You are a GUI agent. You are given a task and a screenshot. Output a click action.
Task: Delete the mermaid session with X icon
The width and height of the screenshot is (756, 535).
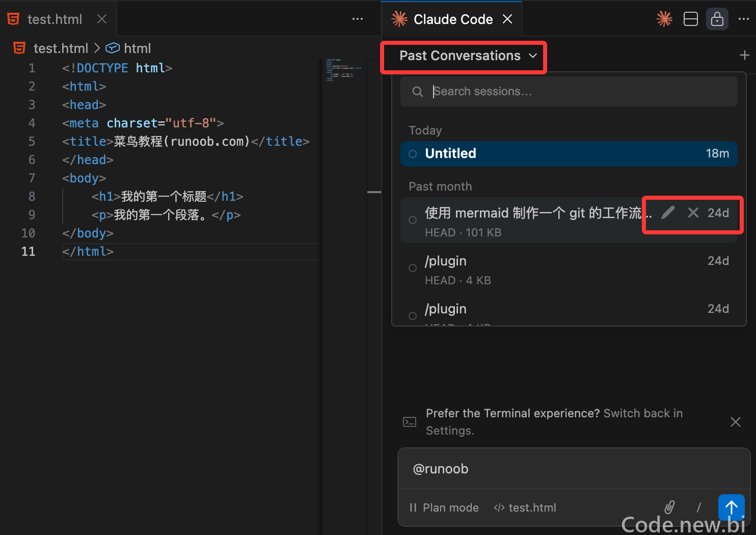693,212
